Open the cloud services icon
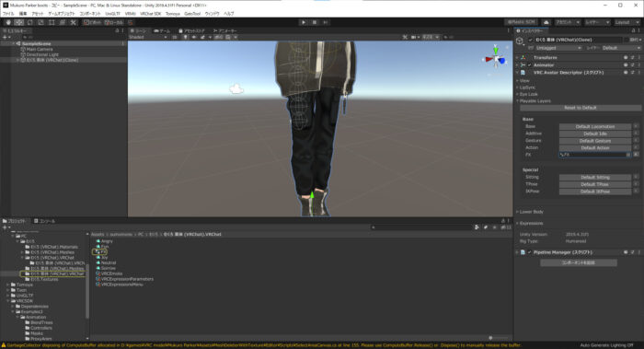The height and width of the screenshot is (349, 644). (x=546, y=22)
